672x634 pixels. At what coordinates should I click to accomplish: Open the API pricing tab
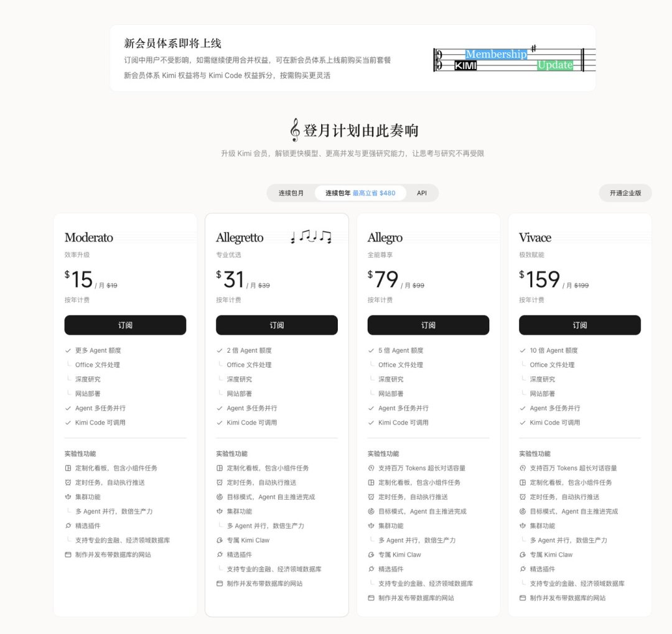(x=422, y=193)
